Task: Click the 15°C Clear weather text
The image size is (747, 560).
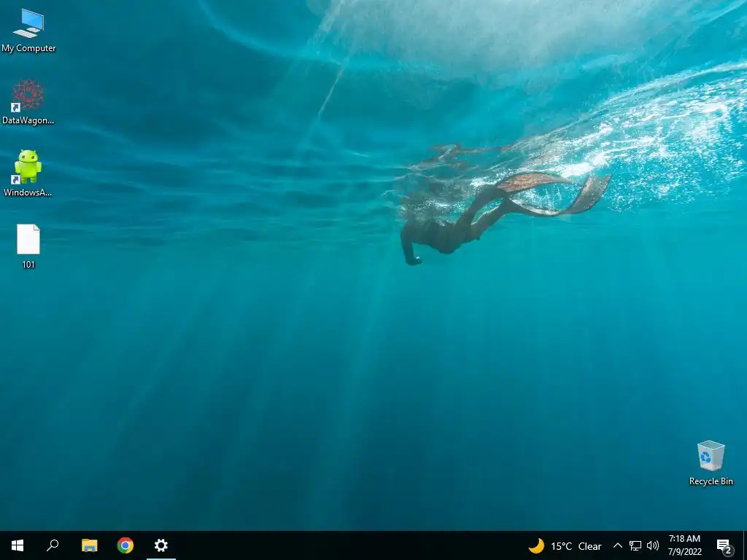Action: [x=576, y=546]
